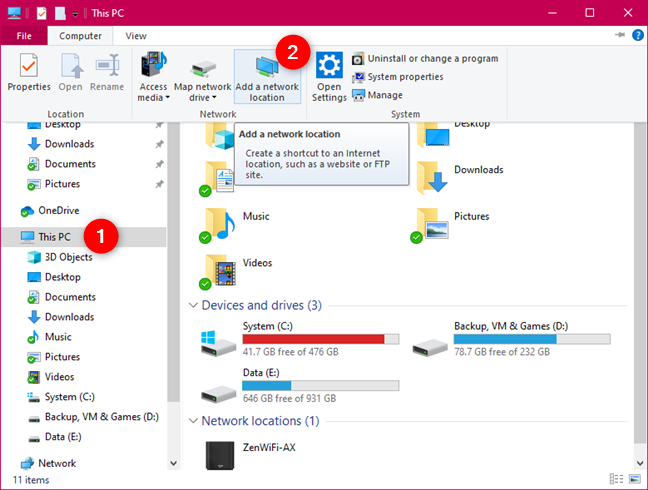Click the Devices and drives (3) heading
Image resolution: width=648 pixels, height=490 pixels.
(x=262, y=305)
